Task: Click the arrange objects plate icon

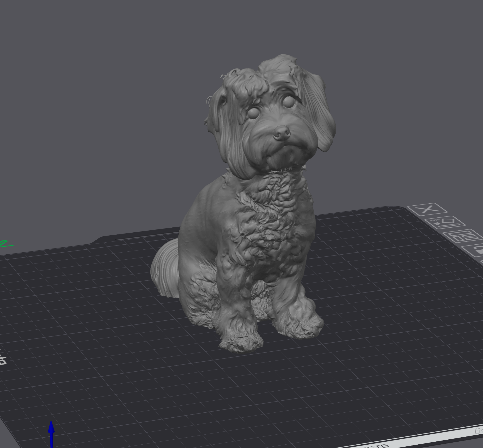Action: click(x=462, y=236)
